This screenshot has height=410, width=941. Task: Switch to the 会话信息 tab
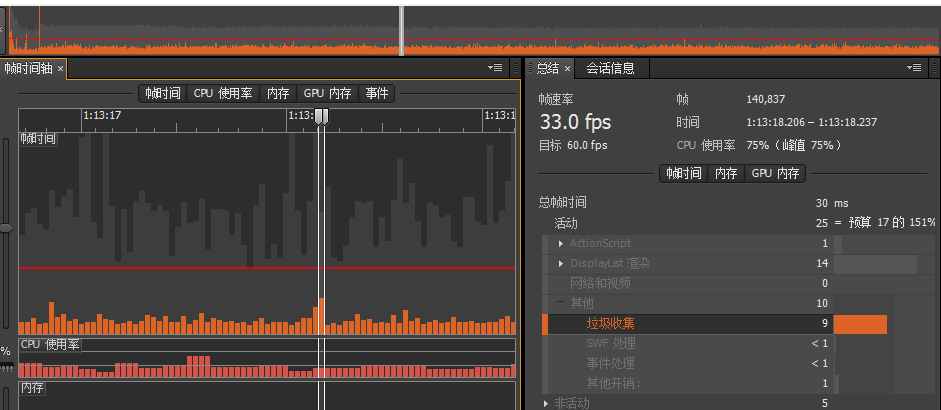(610, 68)
